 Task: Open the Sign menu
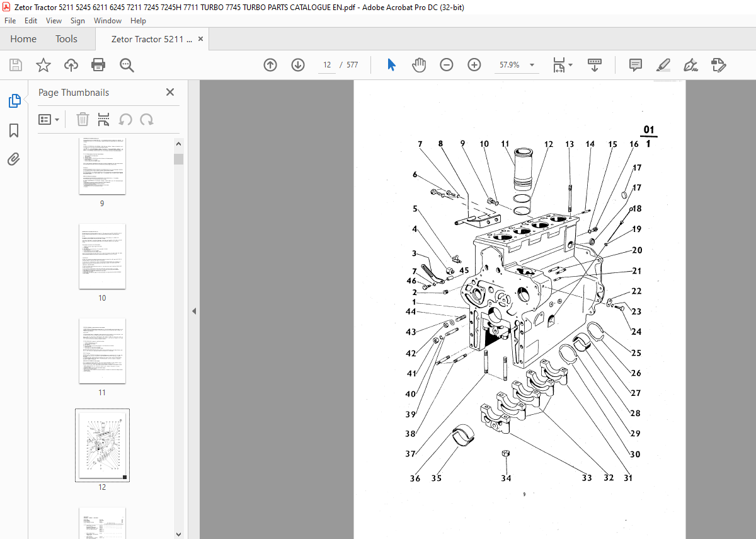[x=77, y=21]
